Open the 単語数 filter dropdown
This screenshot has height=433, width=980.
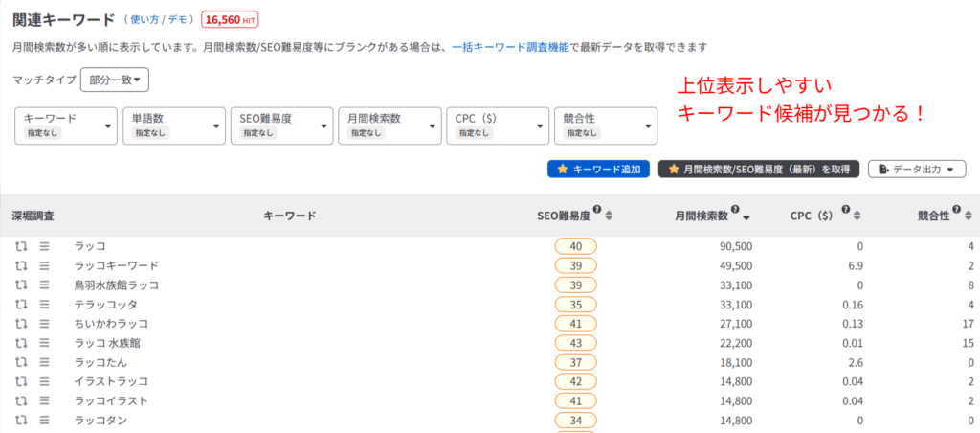click(173, 125)
